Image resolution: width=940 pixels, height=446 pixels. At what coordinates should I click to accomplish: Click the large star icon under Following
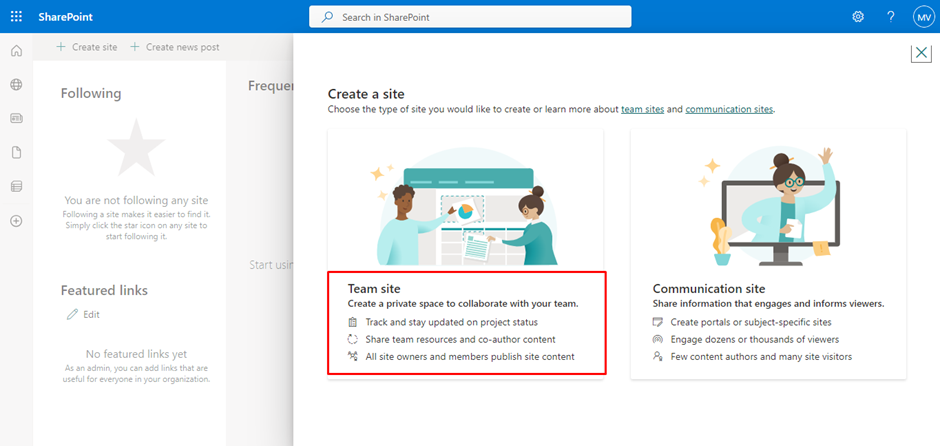136,147
